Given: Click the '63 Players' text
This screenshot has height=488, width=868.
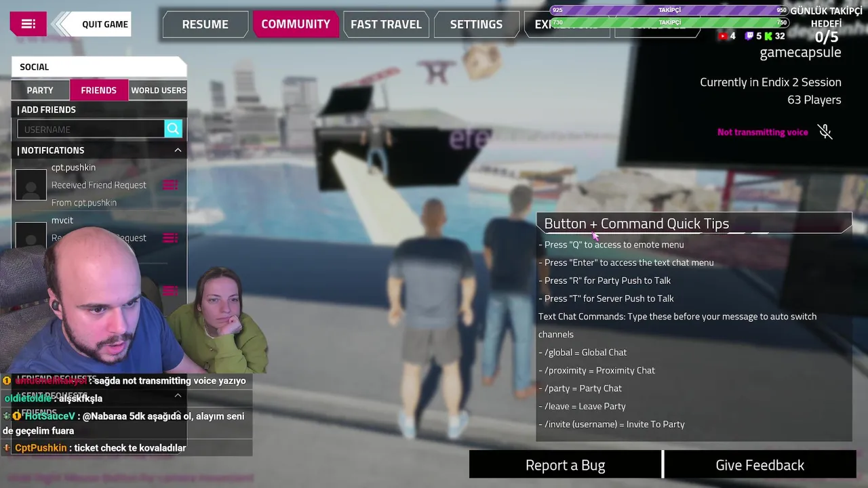Looking at the screenshot, I should point(814,100).
